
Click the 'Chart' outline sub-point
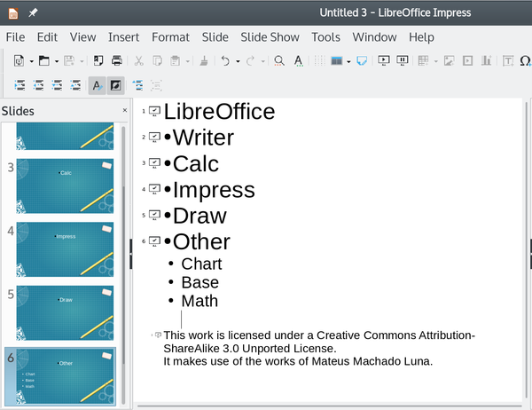201,264
